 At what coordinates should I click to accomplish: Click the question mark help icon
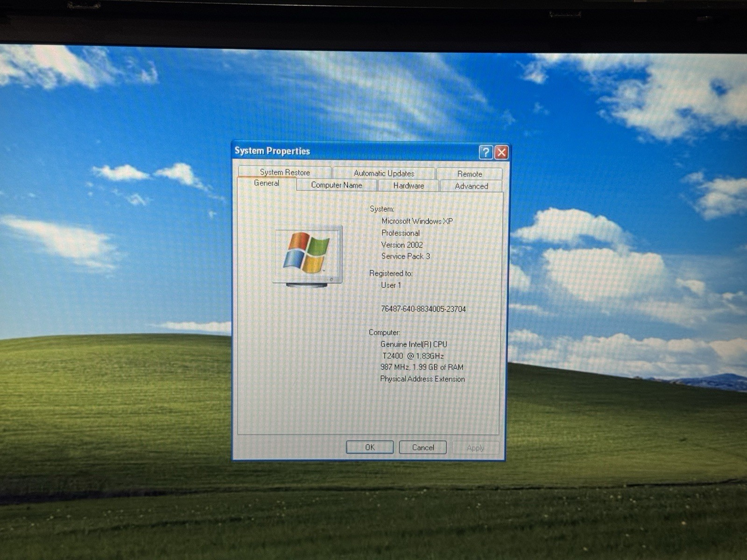[x=486, y=152]
